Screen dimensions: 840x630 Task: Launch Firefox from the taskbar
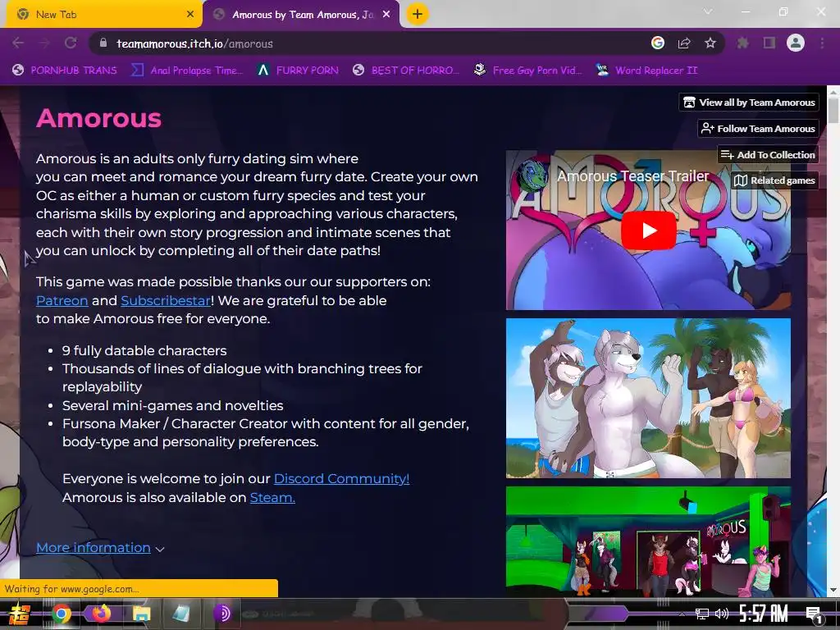click(x=101, y=613)
